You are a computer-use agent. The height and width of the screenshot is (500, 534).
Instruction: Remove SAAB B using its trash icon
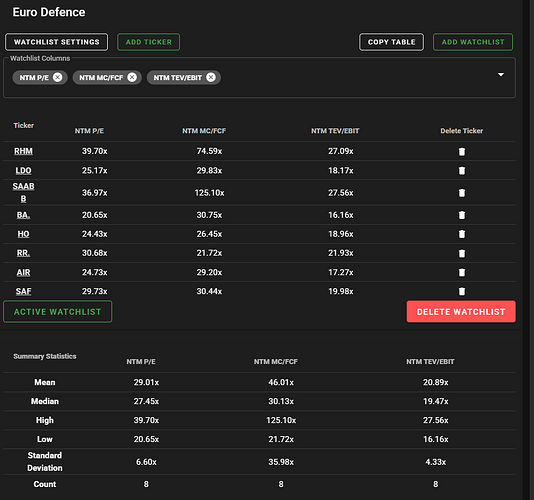pos(461,193)
